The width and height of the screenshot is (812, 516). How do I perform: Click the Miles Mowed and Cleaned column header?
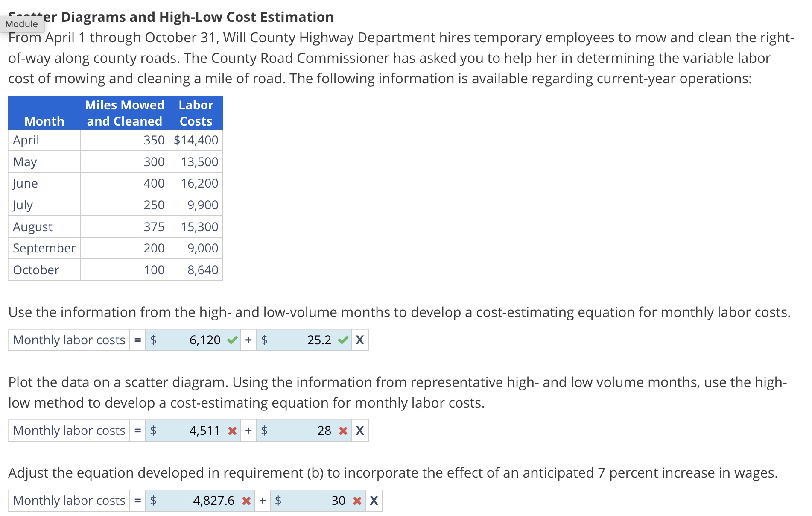point(124,113)
